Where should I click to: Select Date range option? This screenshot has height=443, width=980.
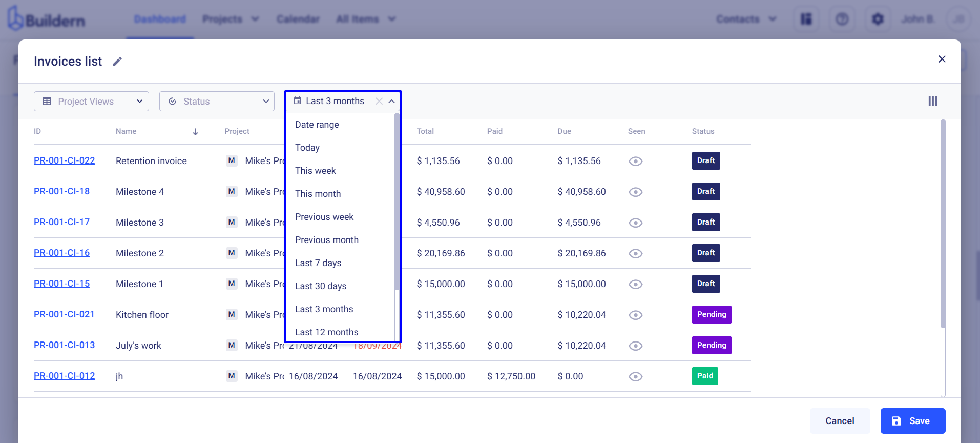pos(317,125)
